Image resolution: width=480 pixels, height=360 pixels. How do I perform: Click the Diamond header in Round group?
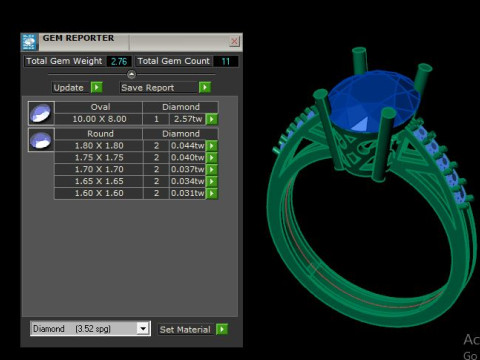(x=181, y=134)
